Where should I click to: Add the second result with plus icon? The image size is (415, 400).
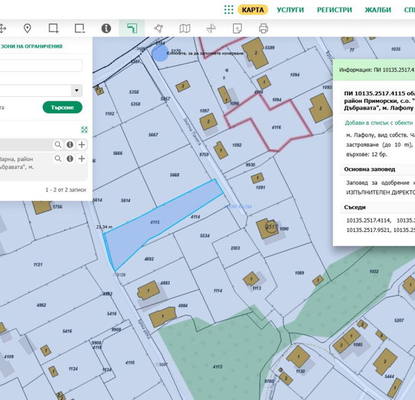(x=82, y=159)
